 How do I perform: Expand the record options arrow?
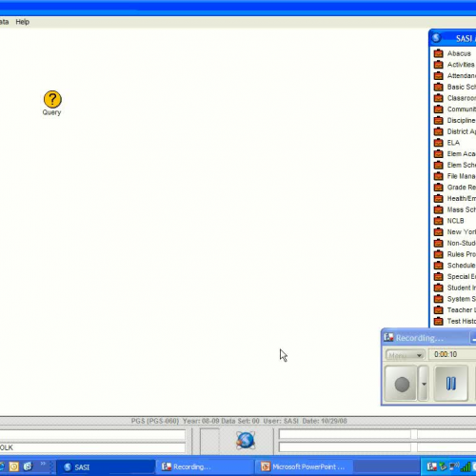pos(424,384)
